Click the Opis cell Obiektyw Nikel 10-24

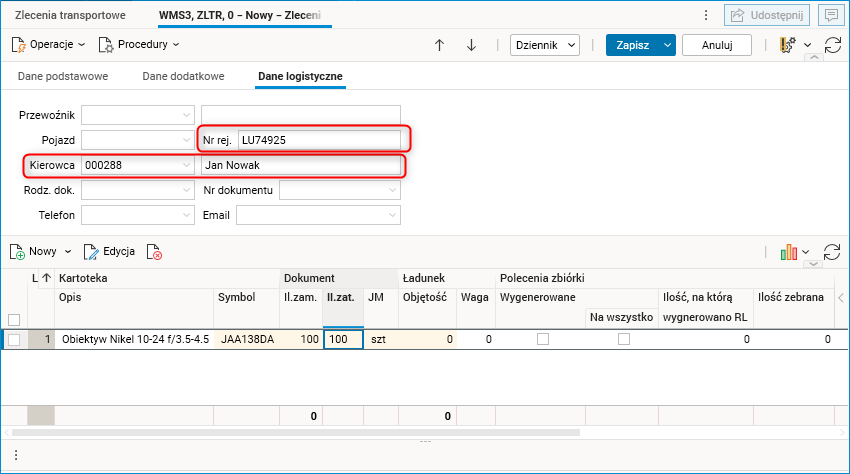coord(135,340)
